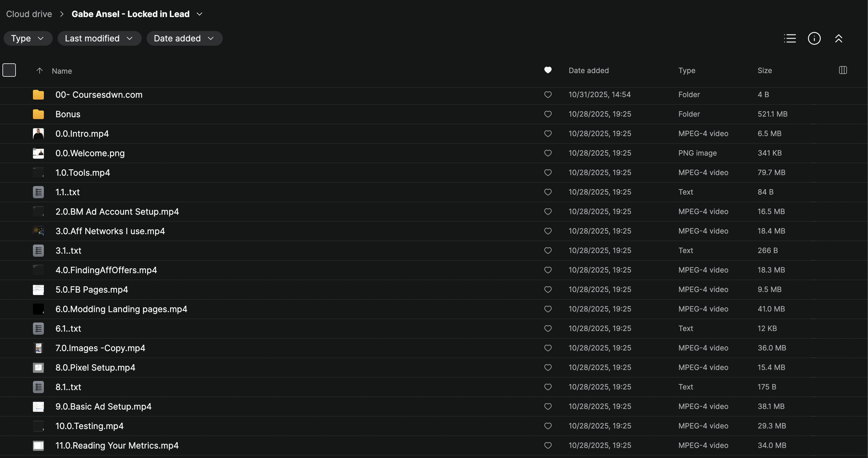
Task: Open the column settings icon
Action: click(843, 70)
